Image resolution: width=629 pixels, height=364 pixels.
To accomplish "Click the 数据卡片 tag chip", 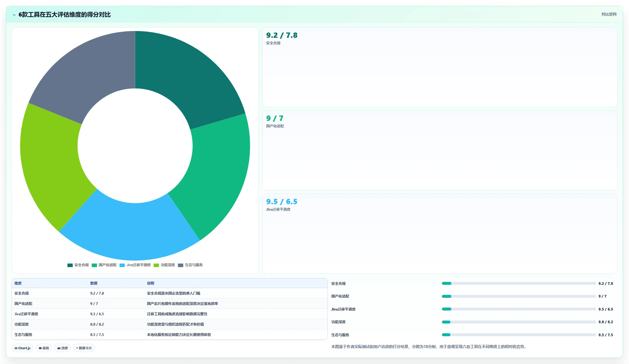I will point(84,348).
